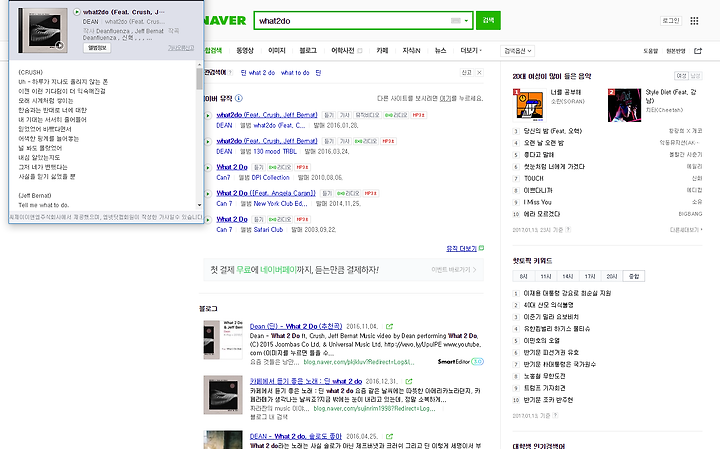
Task: Click the album info button in lyrics popup
Action: point(97,48)
